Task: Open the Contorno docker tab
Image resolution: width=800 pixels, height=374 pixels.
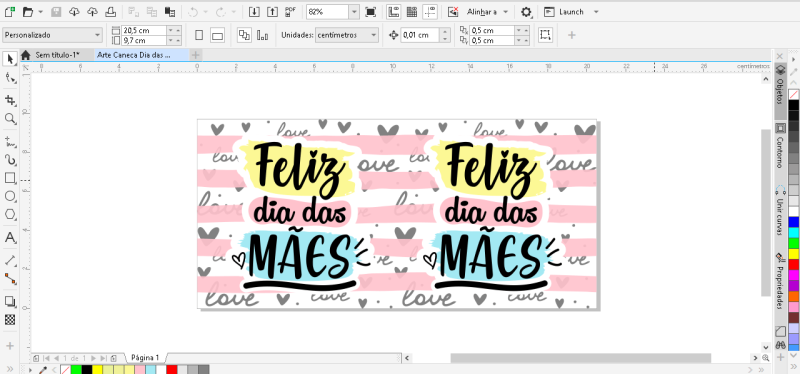Action: click(x=781, y=146)
